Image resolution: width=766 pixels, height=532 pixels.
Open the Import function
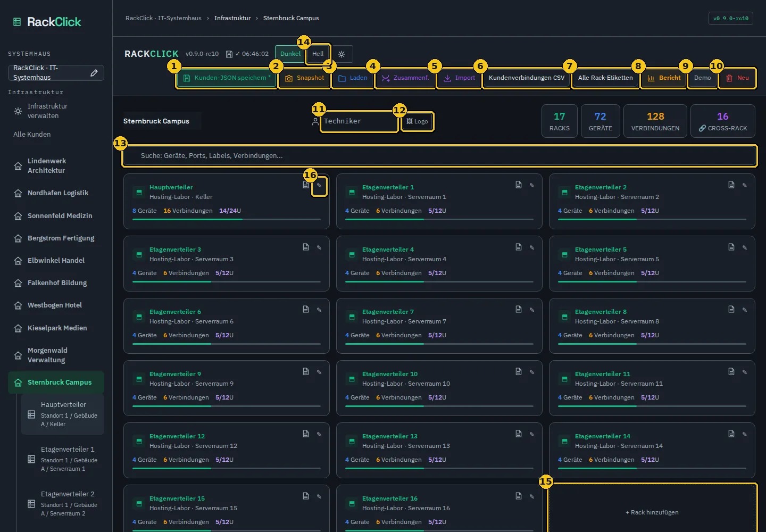click(x=459, y=78)
